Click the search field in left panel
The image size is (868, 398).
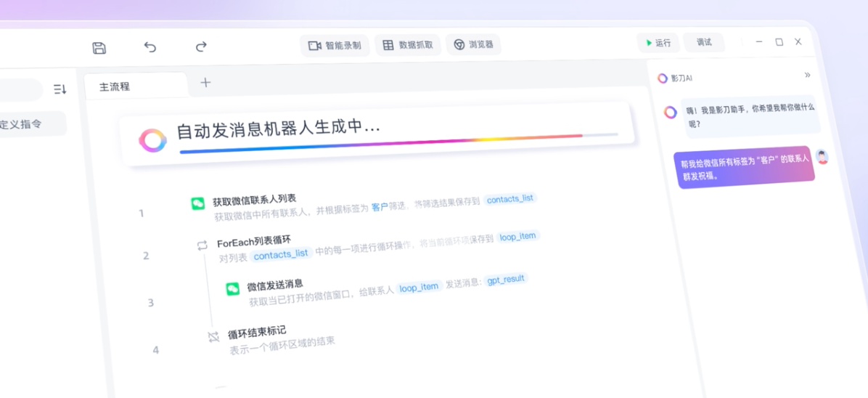(x=20, y=90)
